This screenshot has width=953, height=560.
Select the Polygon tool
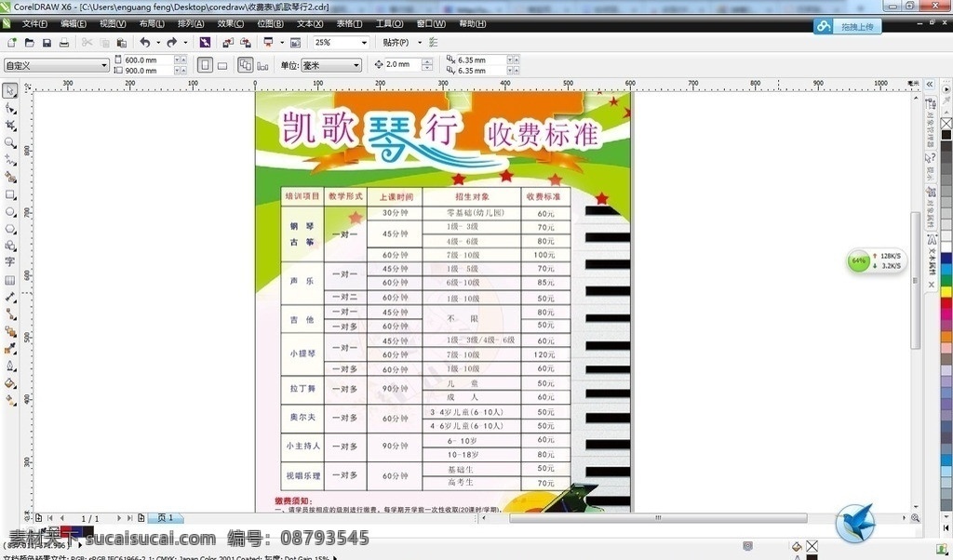point(9,229)
